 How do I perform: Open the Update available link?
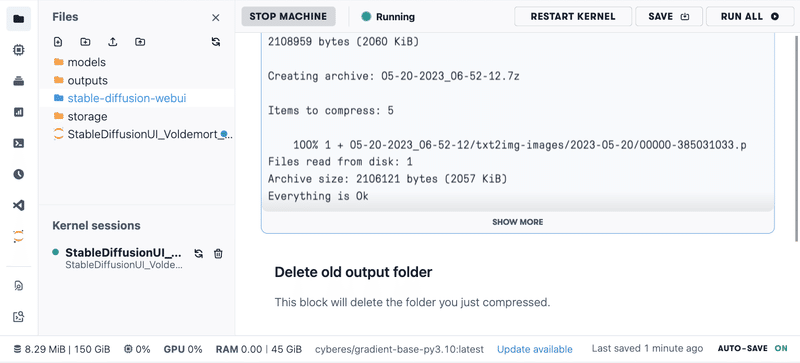pos(535,349)
